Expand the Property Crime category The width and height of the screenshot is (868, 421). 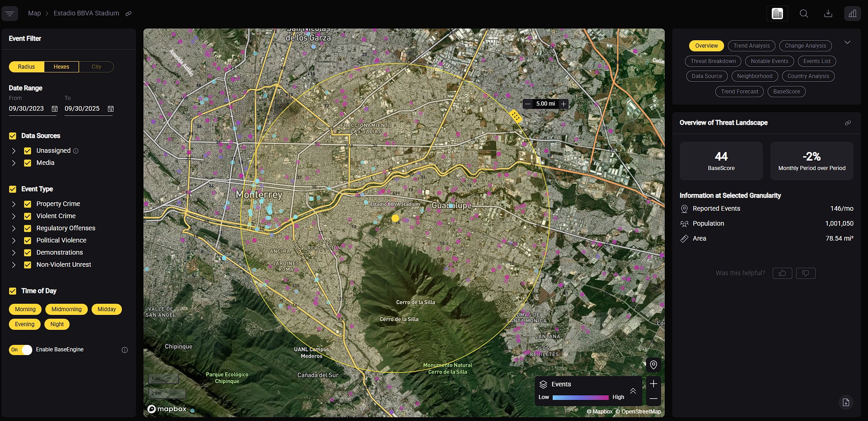14,204
